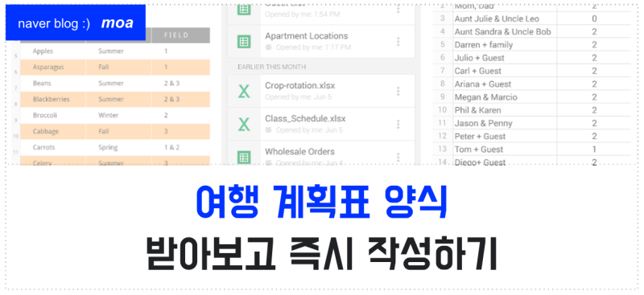
Task: Open the three-dot menu for Apartment Locations
Action: [x=398, y=42]
